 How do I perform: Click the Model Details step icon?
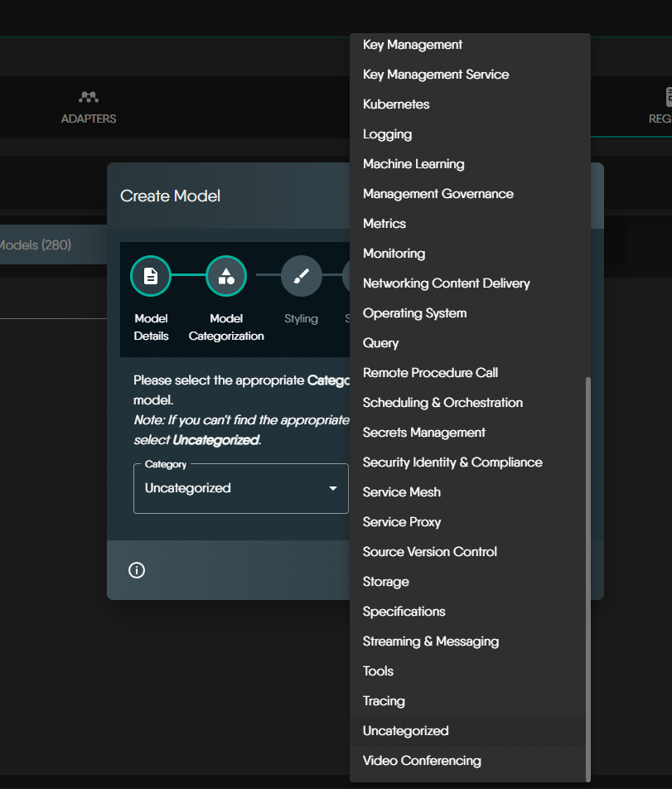point(151,276)
